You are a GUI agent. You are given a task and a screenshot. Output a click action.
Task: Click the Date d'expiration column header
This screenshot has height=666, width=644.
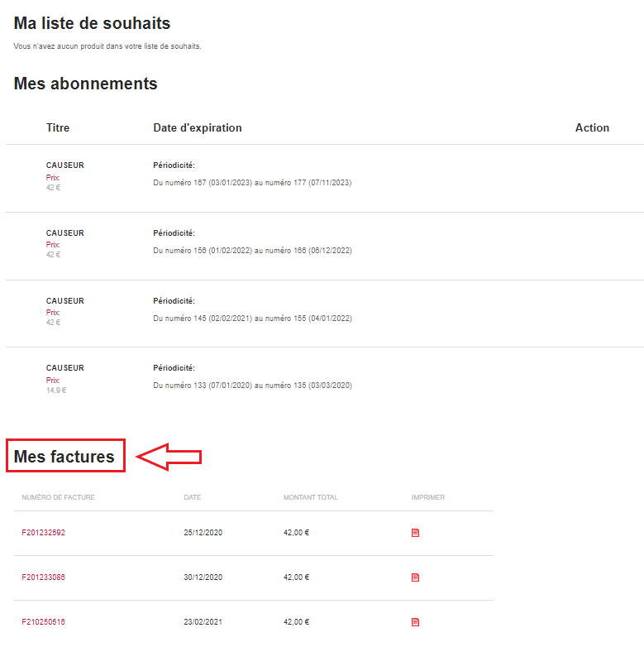(198, 128)
